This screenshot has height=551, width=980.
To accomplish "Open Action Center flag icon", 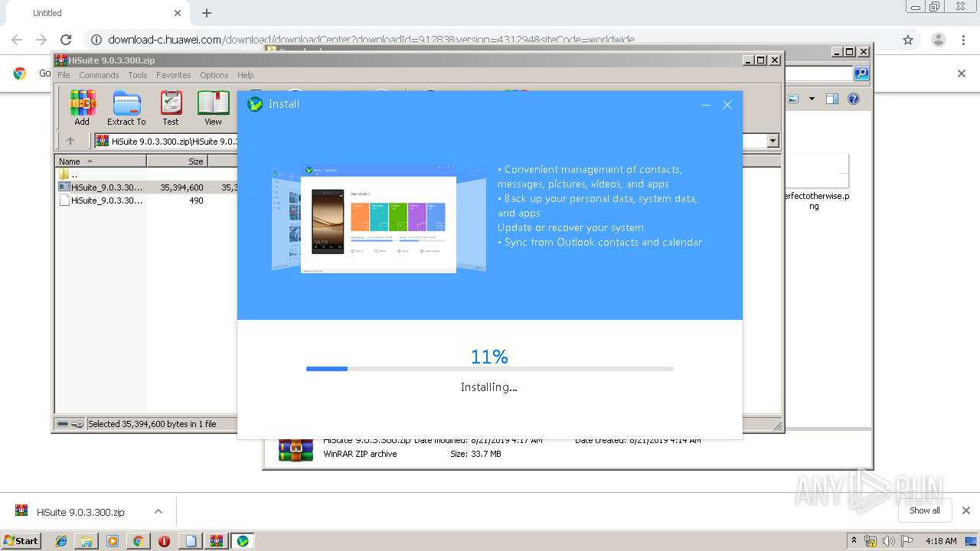I will click(907, 541).
